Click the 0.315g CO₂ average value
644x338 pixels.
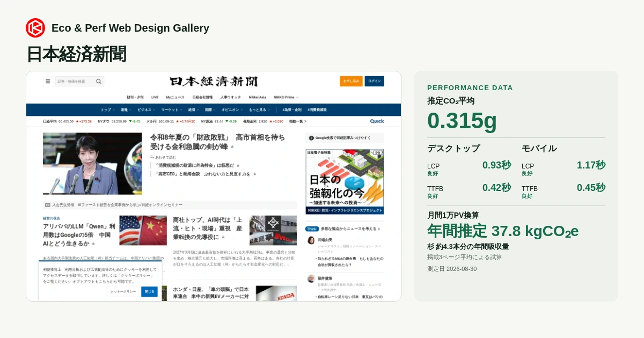coord(462,120)
